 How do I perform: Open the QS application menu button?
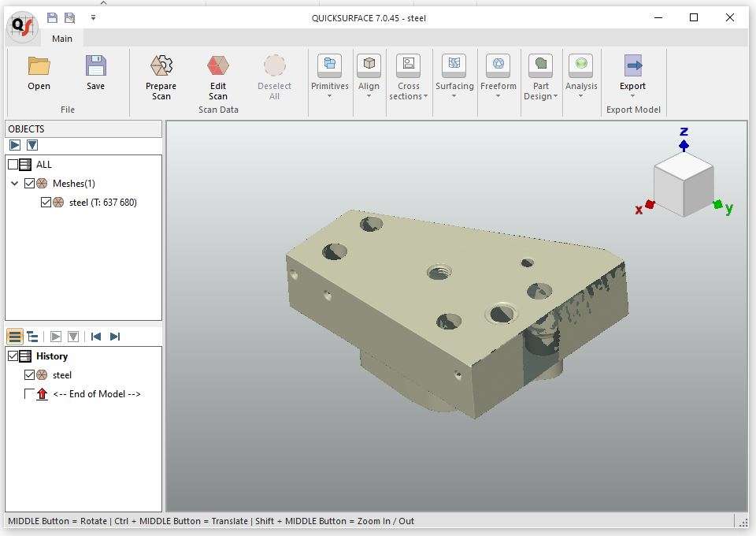(x=21, y=27)
